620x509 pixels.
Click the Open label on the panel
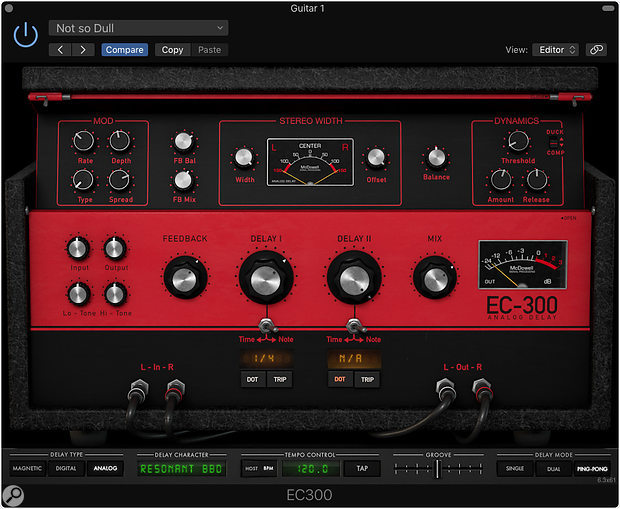pyautogui.click(x=569, y=218)
